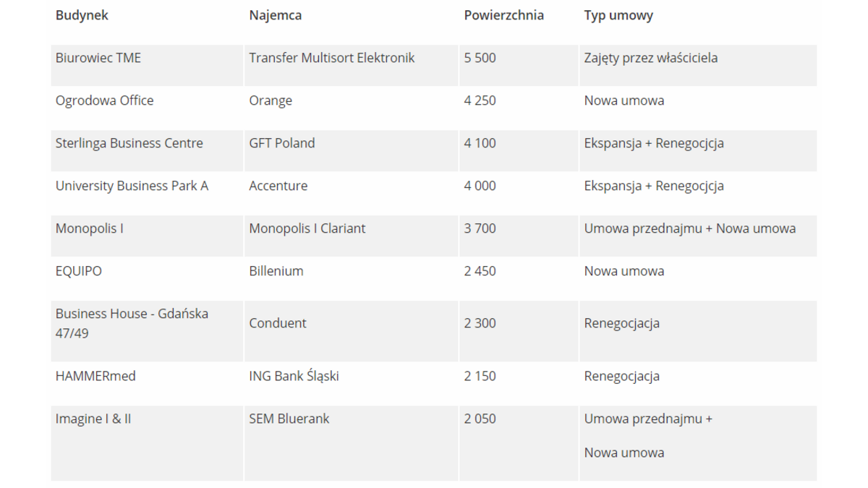Click the Conduent tenant cell
Image resolution: width=868 pixels, height=488 pixels.
[x=278, y=323]
